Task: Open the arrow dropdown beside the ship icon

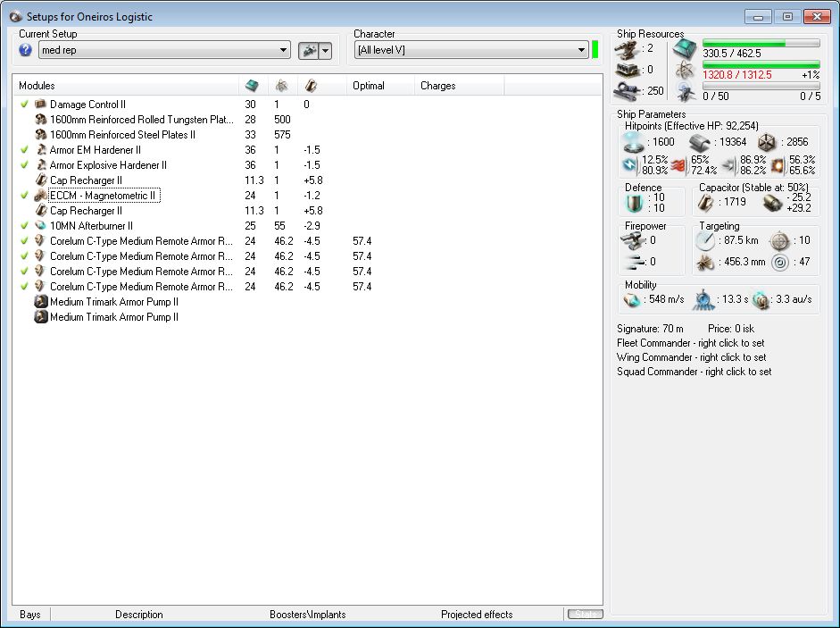Action: [x=325, y=50]
